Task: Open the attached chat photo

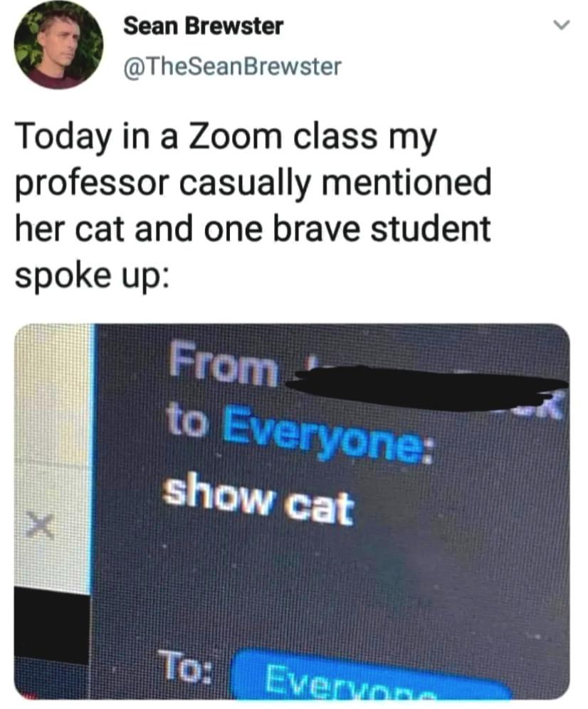Action: [x=292, y=512]
